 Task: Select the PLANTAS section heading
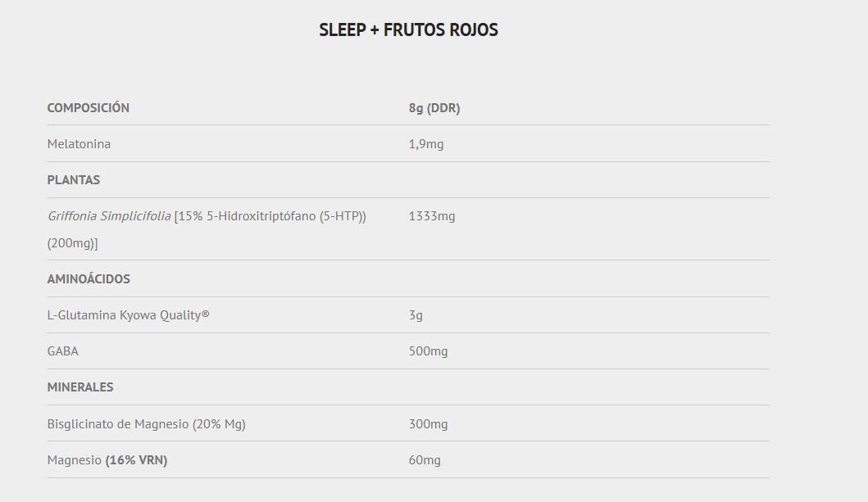[x=74, y=180]
